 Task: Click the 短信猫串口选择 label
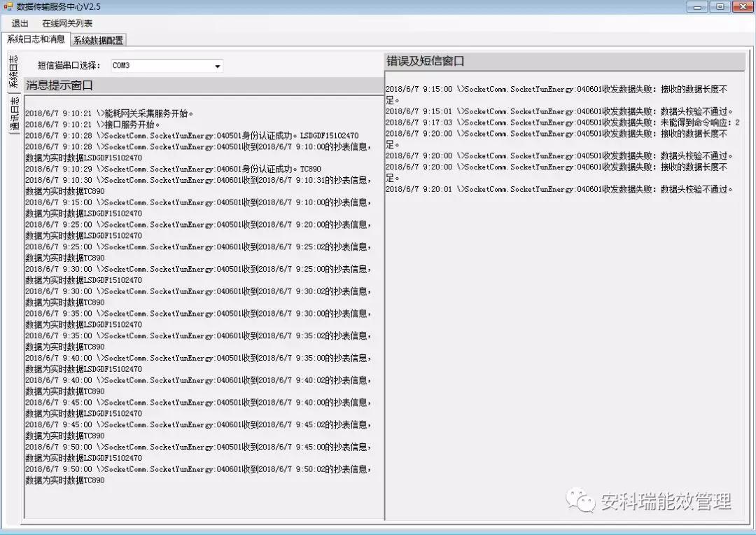69,66
